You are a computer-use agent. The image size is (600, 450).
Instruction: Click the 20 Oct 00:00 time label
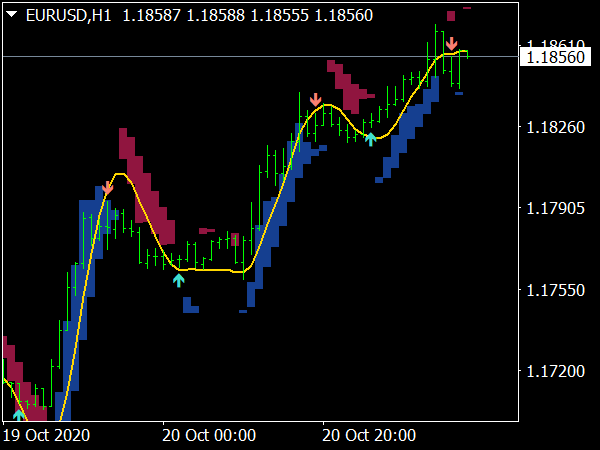209,435
